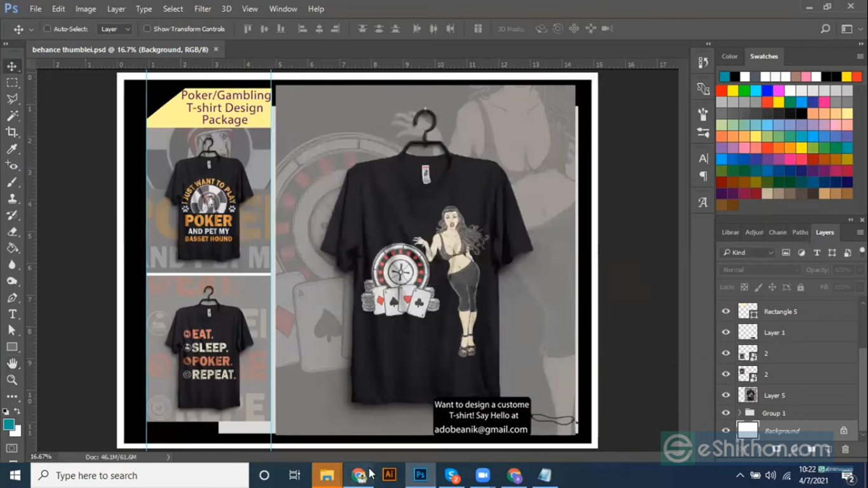Switch to the Paths tab

[x=800, y=233]
